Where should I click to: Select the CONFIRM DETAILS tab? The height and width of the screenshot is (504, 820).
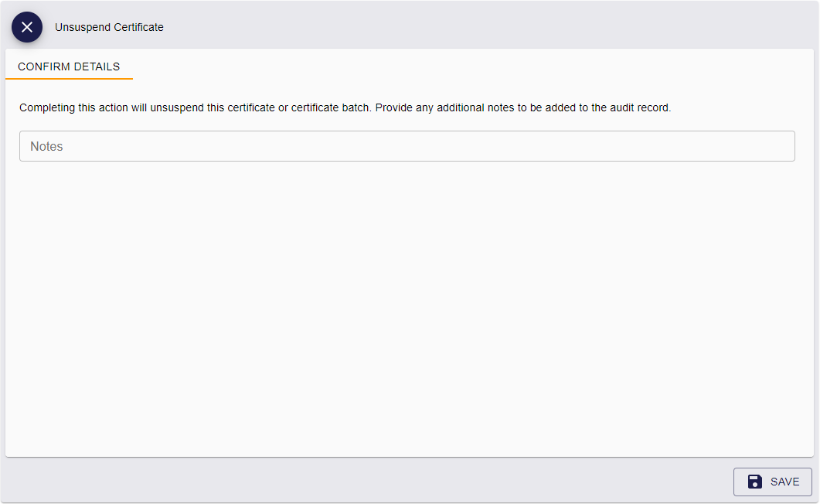coord(69,66)
